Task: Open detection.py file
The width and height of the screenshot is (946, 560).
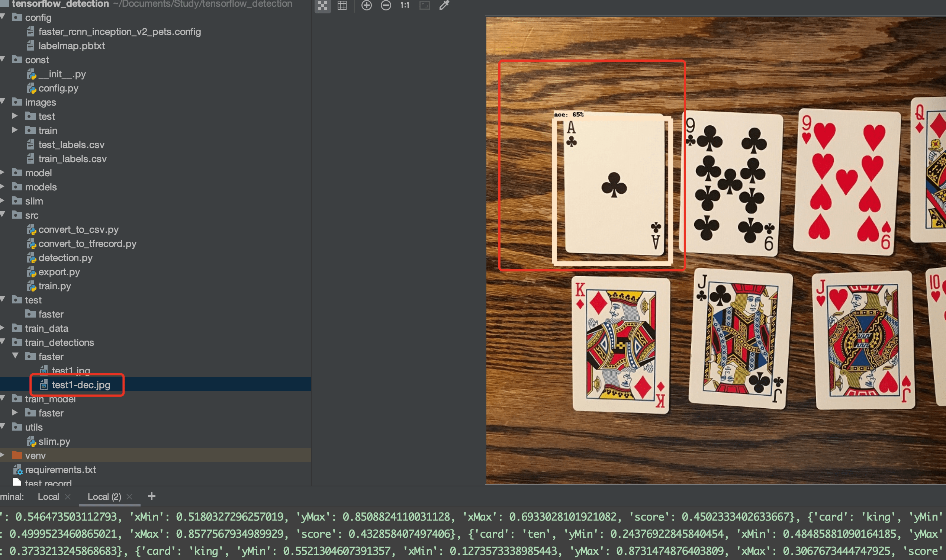Action: [x=65, y=258]
